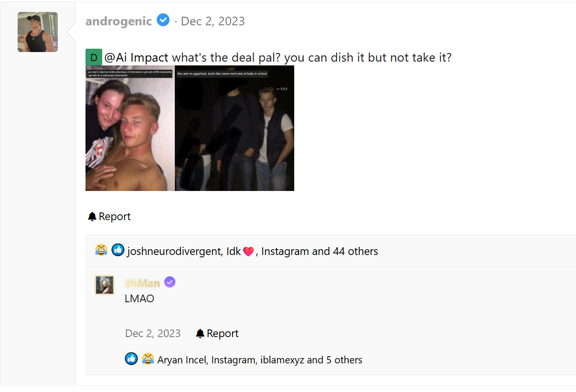Enlarge the couple photo attachment
Image resolution: width=576 pixels, height=392 pixels.
pos(130,128)
